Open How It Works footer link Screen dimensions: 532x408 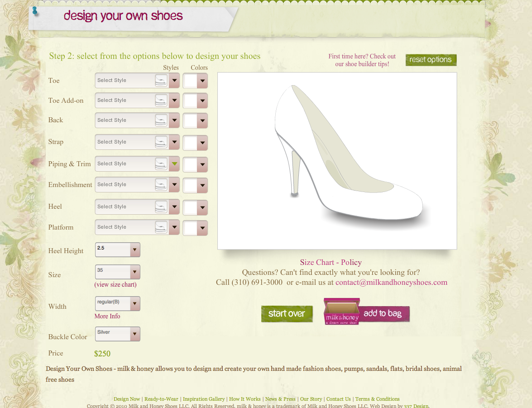pyautogui.click(x=244, y=399)
